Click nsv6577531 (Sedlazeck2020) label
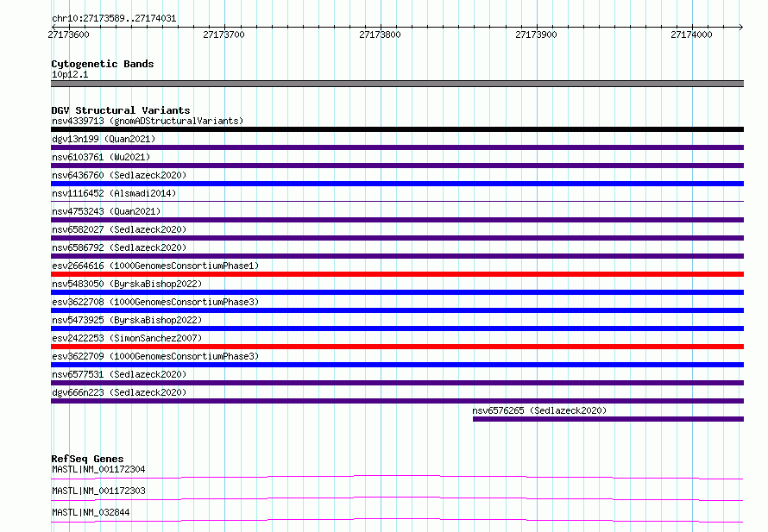 pos(119,374)
